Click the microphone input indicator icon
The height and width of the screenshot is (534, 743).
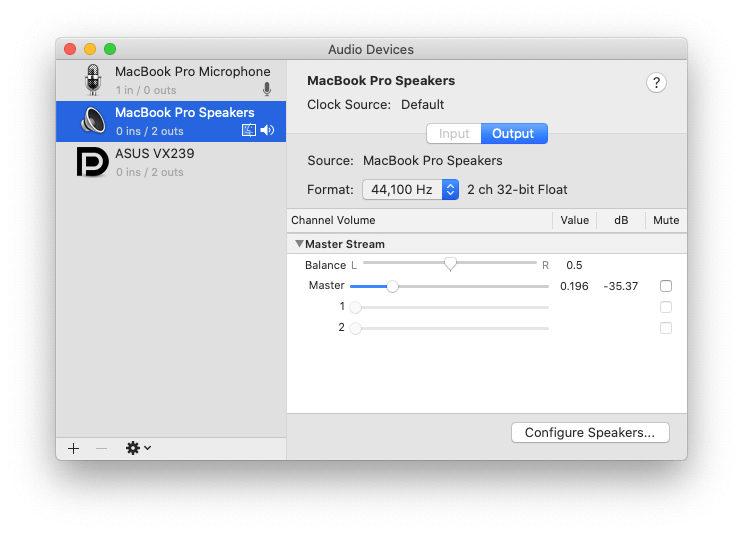[267, 89]
